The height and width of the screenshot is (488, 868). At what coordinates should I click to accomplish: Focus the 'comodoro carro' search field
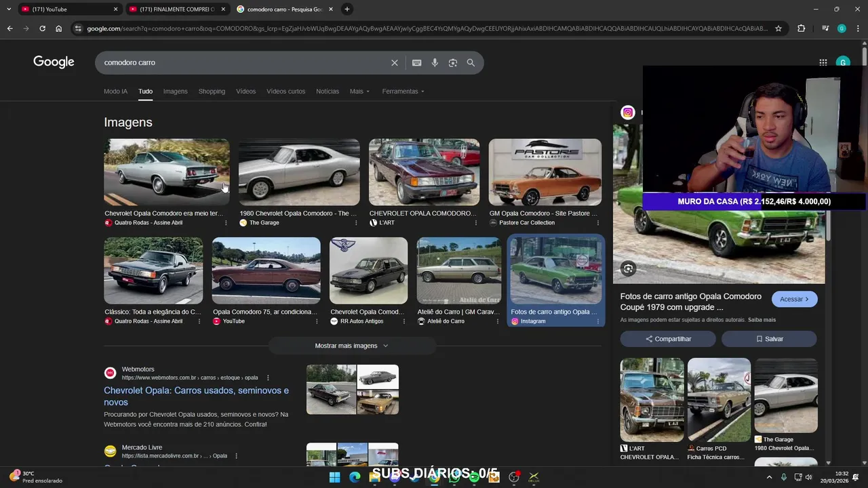coord(244,62)
